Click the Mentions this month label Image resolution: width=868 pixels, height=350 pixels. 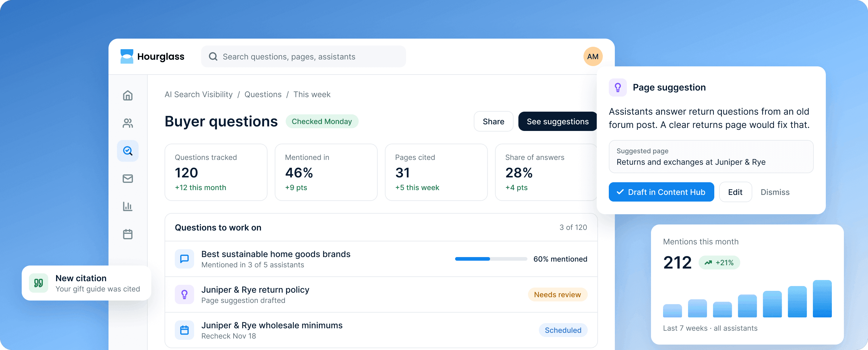coord(700,242)
